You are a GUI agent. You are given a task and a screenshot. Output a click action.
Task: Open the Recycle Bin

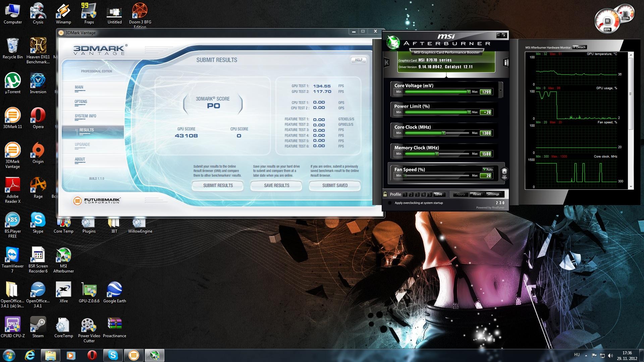click(13, 49)
